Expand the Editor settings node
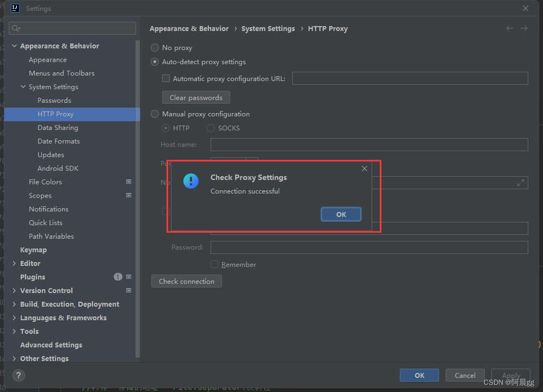The width and height of the screenshot is (543, 392). tap(14, 263)
